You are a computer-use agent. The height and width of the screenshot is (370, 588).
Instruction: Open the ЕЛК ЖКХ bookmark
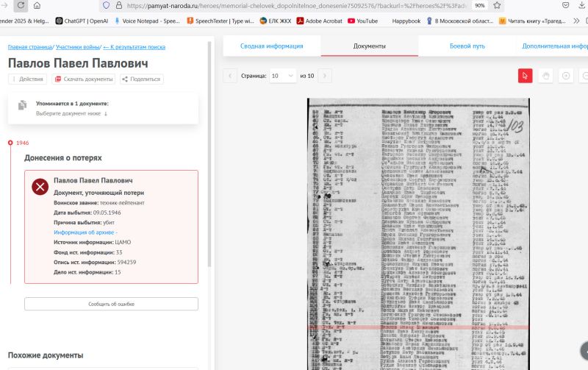pyautogui.click(x=275, y=21)
